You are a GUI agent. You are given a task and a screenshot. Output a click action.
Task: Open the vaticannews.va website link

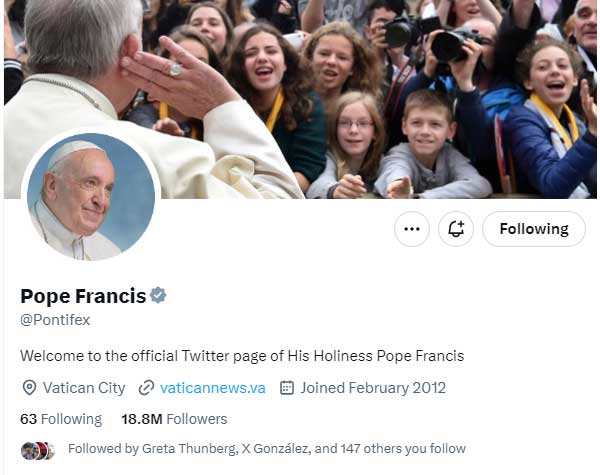tap(213, 388)
